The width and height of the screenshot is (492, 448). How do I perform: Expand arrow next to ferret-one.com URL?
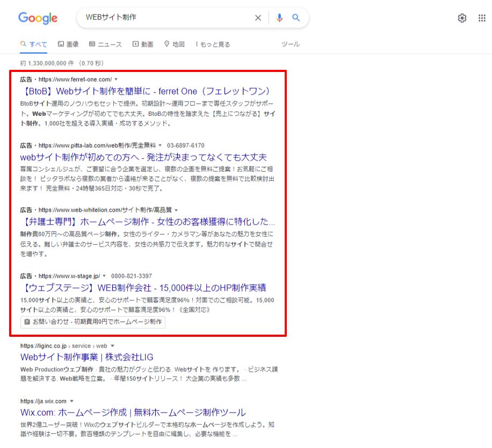(116, 80)
